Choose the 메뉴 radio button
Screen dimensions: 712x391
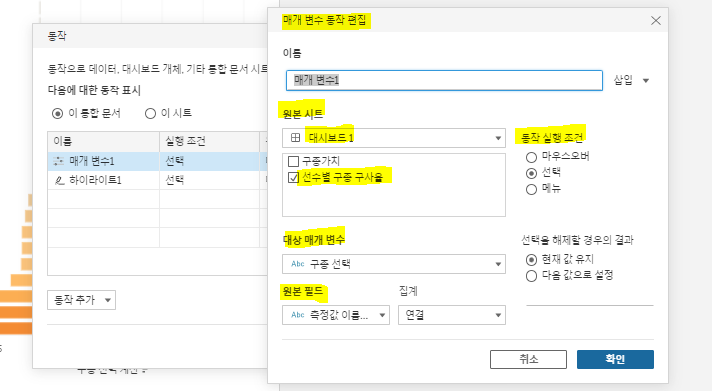click(531, 189)
